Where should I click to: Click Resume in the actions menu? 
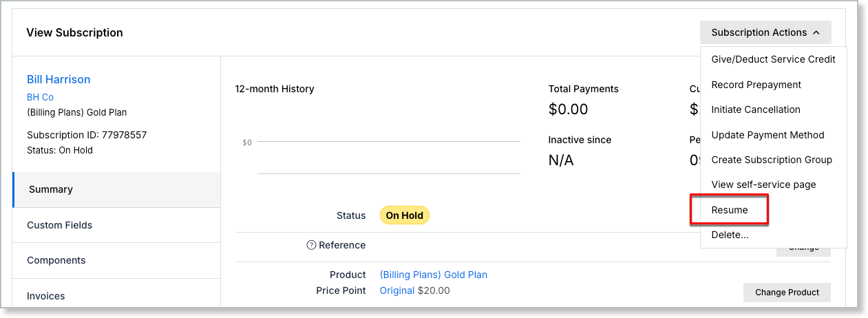tap(730, 210)
